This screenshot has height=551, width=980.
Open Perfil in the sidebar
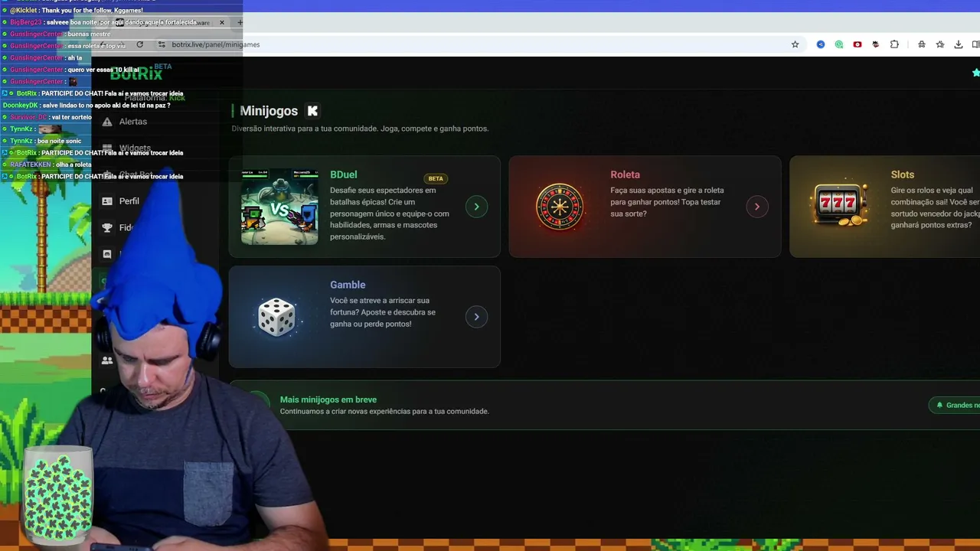coord(129,201)
